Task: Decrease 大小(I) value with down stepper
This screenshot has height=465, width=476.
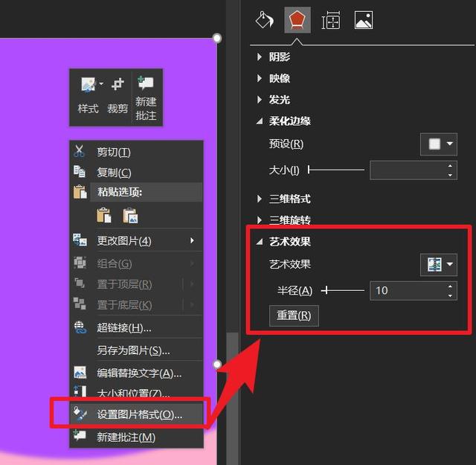Action: tap(450, 175)
